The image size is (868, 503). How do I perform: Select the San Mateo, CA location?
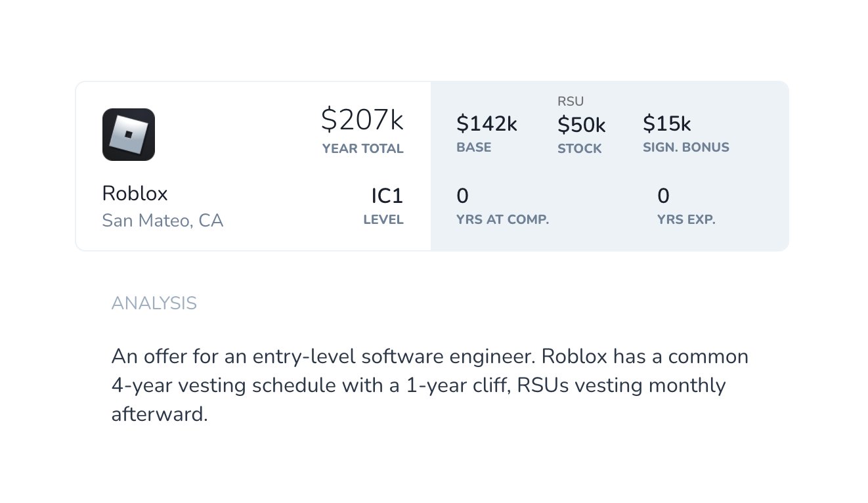tap(163, 221)
